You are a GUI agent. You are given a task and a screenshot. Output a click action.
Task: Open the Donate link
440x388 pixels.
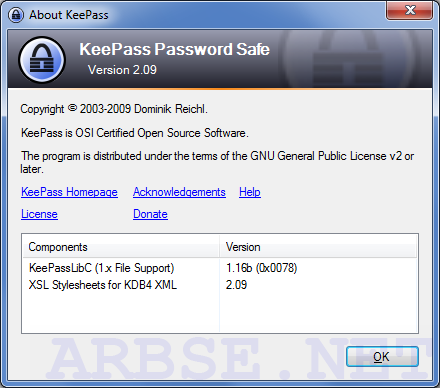150,214
